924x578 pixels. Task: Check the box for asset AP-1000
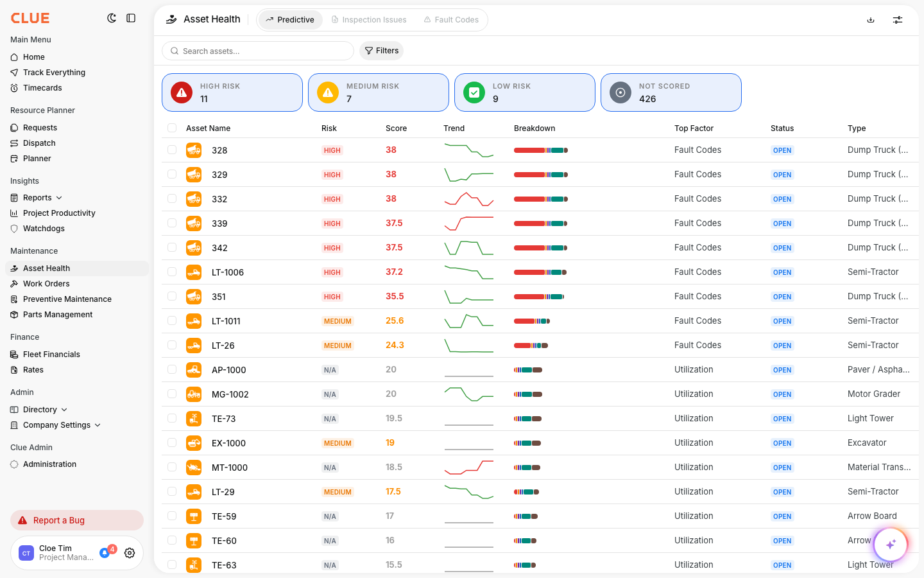click(x=172, y=369)
